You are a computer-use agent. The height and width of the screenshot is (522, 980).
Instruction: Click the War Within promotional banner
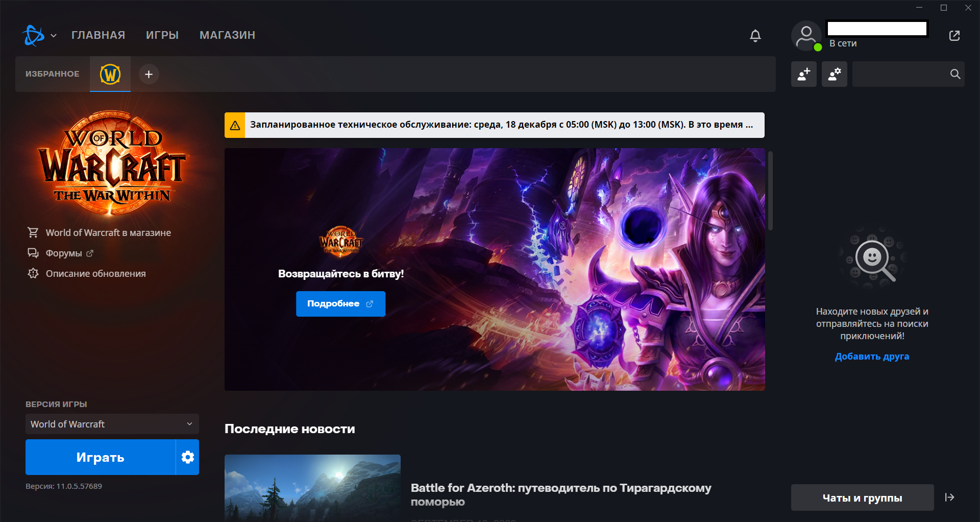pyautogui.click(x=495, y=269)
